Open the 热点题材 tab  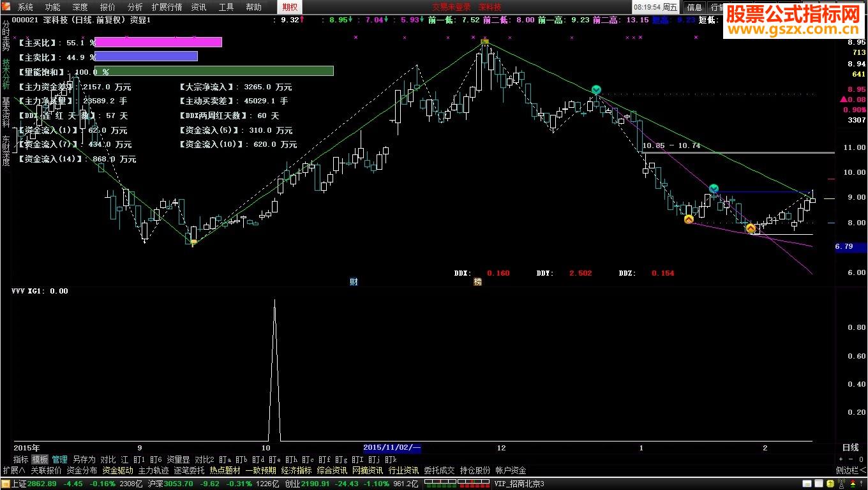(x=225, y=470)
